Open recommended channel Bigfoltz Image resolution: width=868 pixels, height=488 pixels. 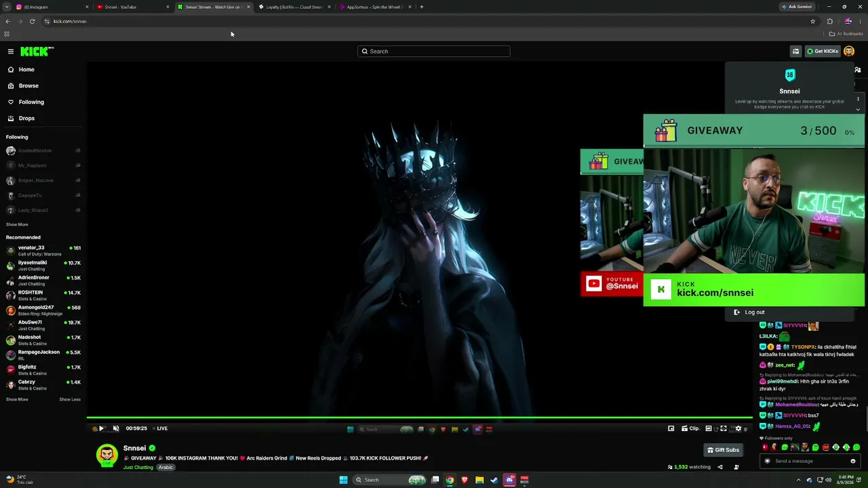[43, 370]
